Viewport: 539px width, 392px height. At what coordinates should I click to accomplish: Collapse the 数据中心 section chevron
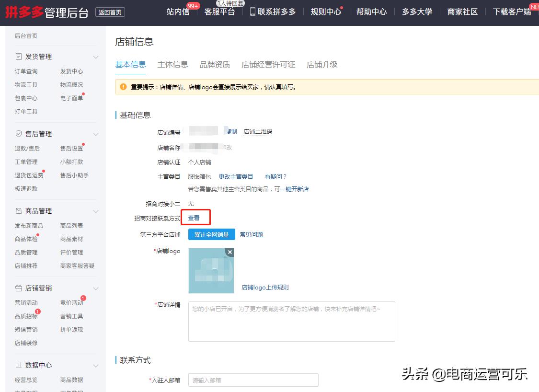tap(95, 365)
